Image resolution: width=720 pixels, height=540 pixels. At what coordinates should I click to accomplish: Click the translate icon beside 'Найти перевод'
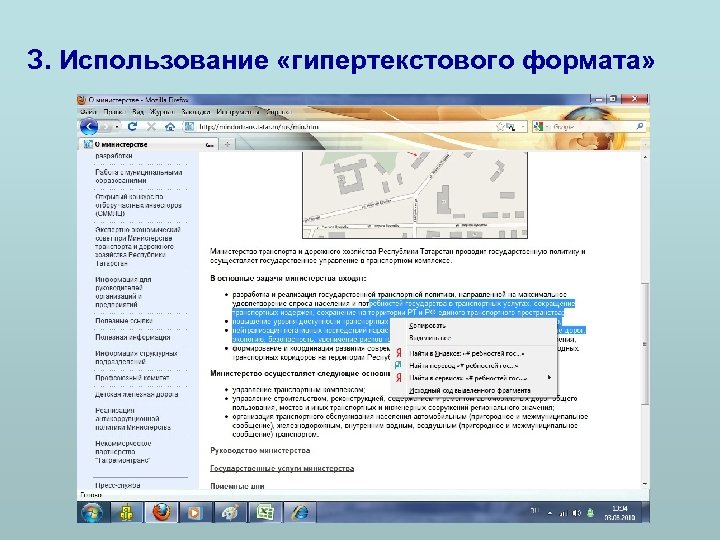tap(398, 365)
